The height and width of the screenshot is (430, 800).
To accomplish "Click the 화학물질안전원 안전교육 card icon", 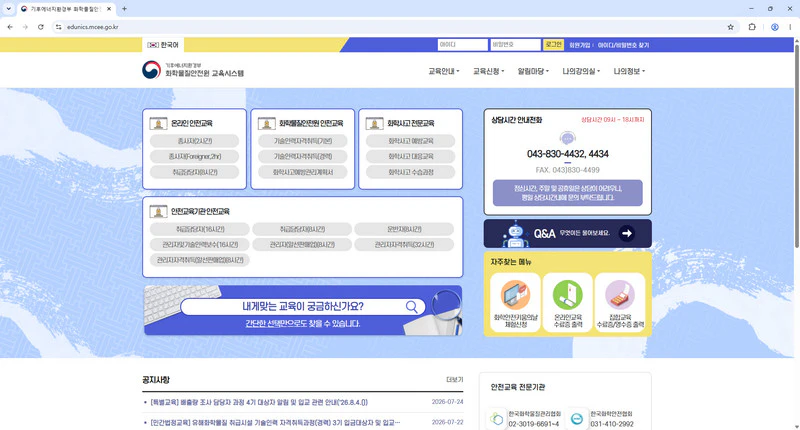I will click(x=266, y=123).
